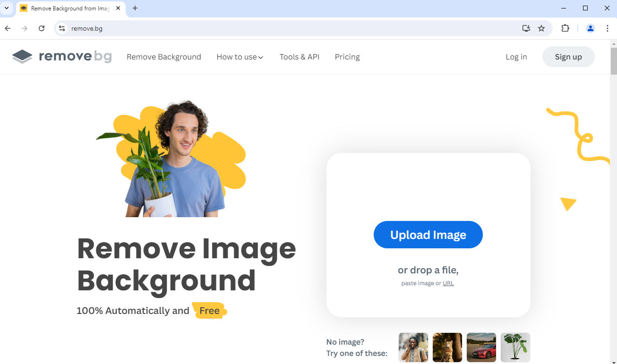Viewport: 617px width, 364px height.
Task: Open the Tools & API menu item
Action: click(299, 57)
